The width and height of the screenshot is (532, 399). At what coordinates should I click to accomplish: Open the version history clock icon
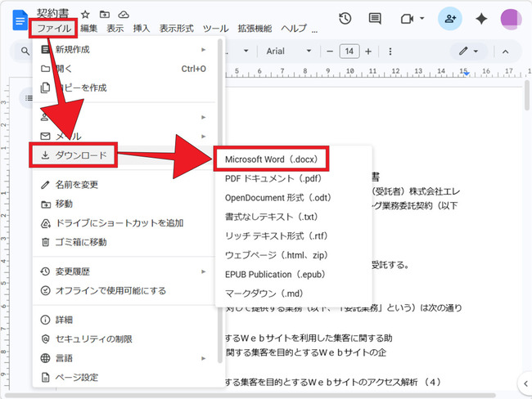coord(345,18)
